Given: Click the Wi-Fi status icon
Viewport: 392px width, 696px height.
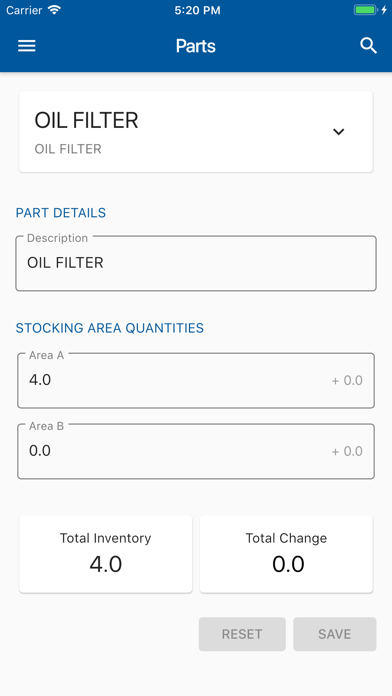Looking at the screenshot, I should tap(54, 10).
